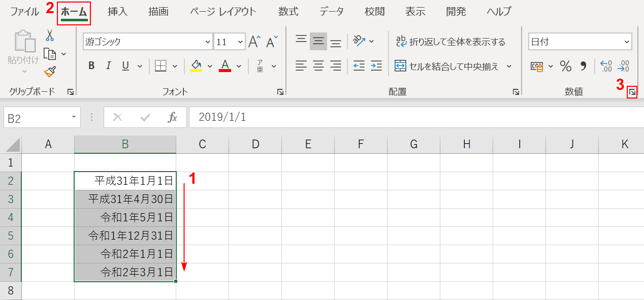The image size is (644, 300).
Task: Open the insert function (fx) icon
Action: pyautogui.click(x=172, y=117)
